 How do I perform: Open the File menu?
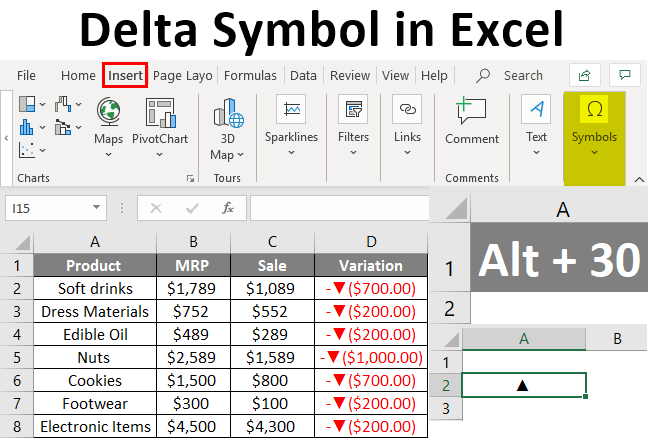[26, 75]
